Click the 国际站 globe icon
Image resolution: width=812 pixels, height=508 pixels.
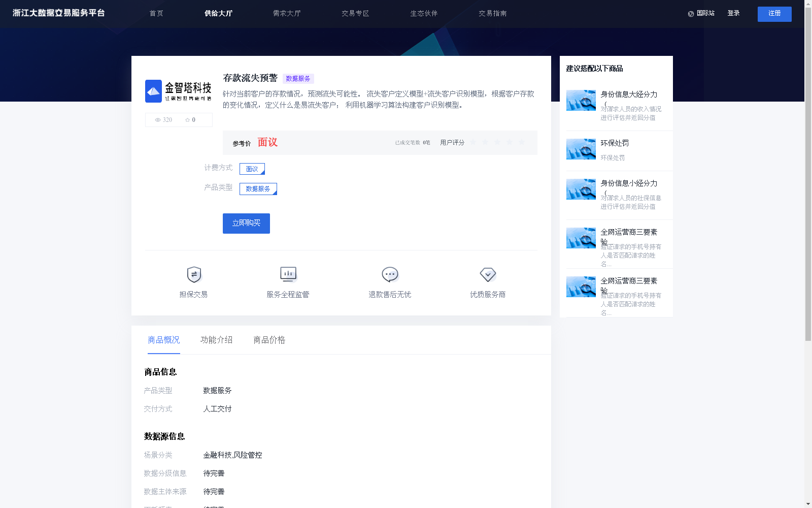[691, 14]
